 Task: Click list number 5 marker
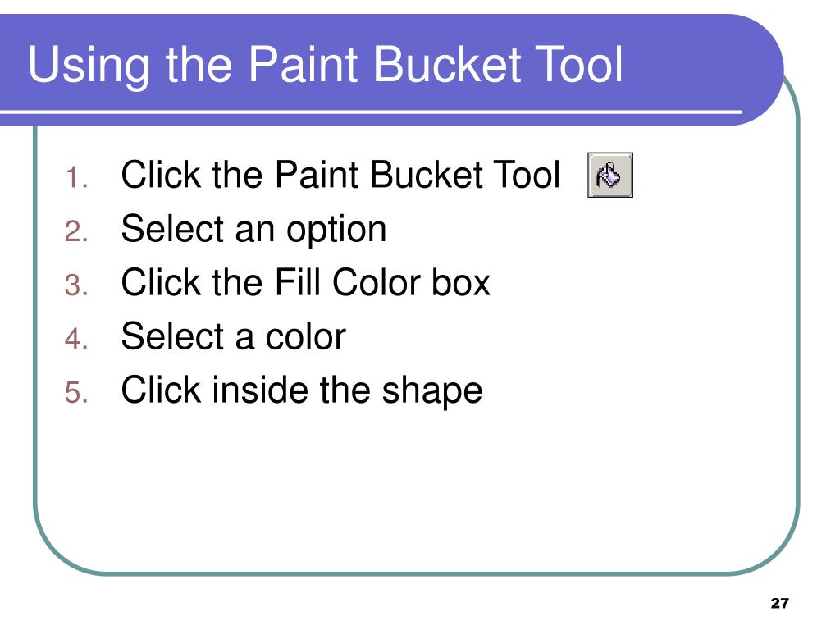coord(76,393)
